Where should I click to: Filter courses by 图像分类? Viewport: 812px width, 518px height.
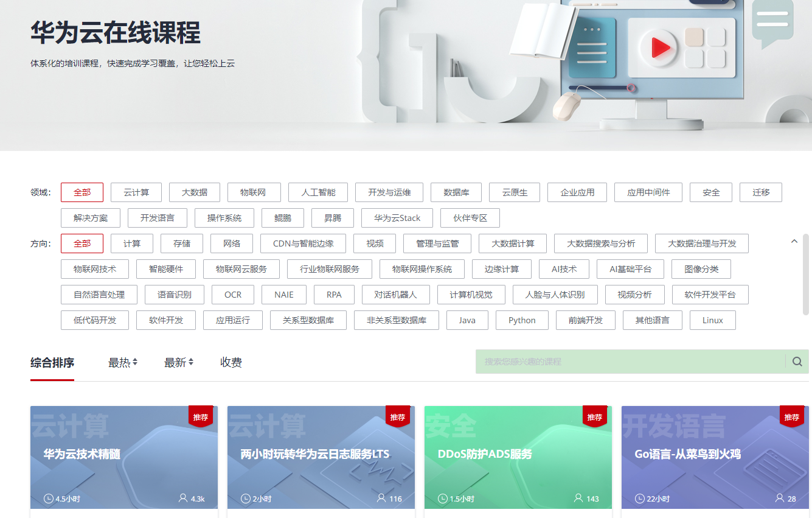click(701, 269)
